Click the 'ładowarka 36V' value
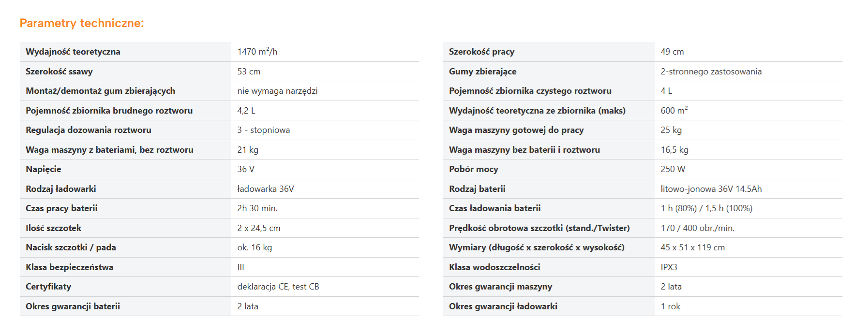The image size is (868, 333). 266,189
